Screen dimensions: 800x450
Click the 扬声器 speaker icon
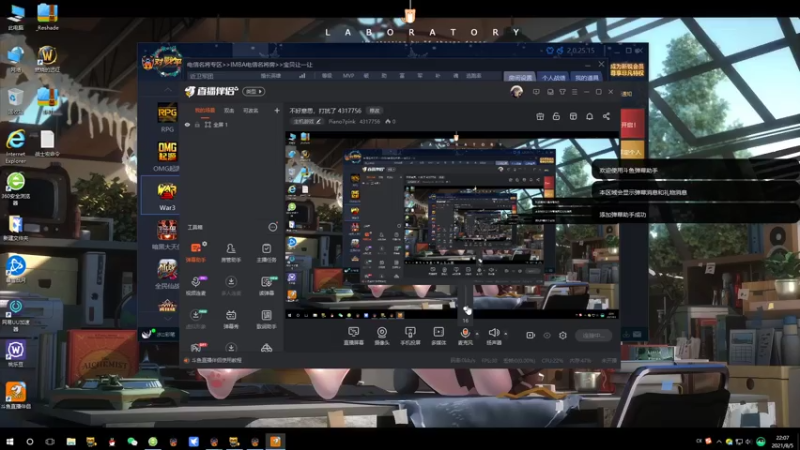click(493, 333)
